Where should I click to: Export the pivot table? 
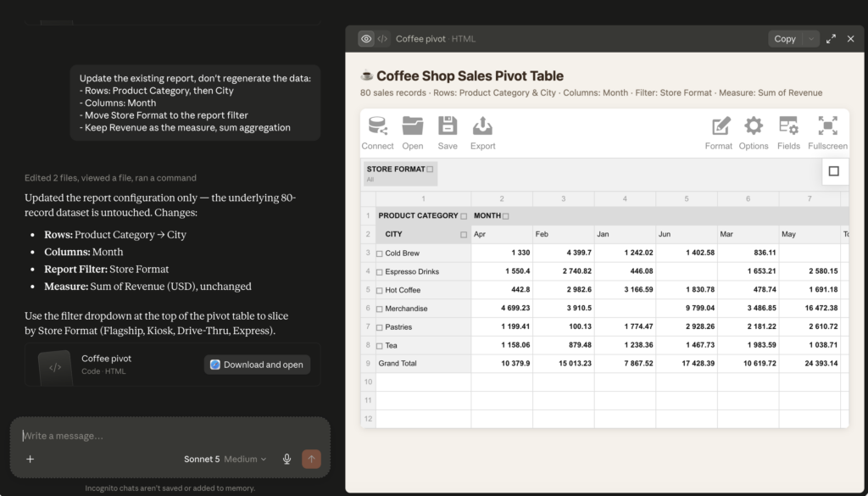tap(482, 133)
